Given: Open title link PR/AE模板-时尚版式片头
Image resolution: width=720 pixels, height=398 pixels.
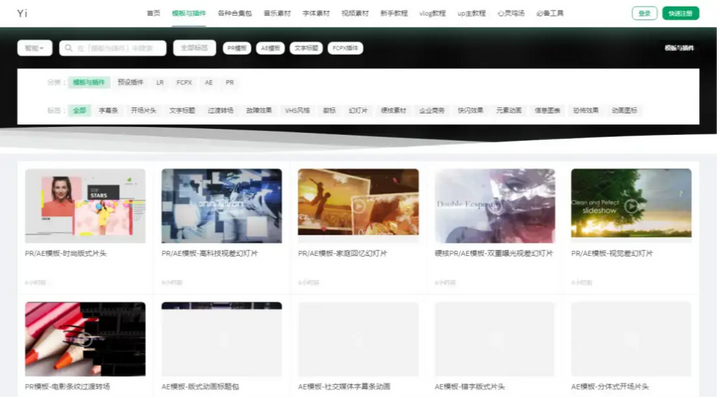Looking at the screenshot, I should click(66, 253).
